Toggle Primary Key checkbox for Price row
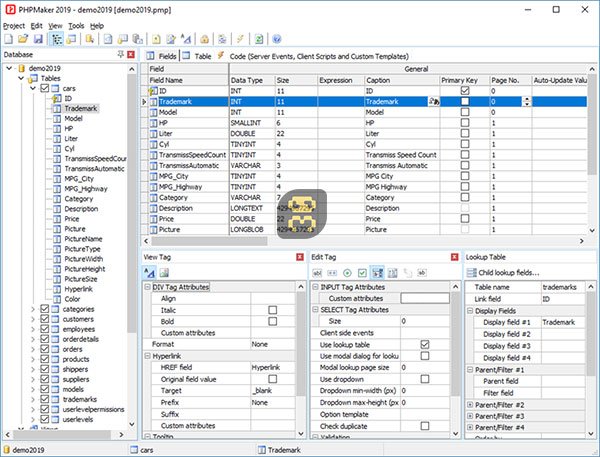 [x=465, y=219]
